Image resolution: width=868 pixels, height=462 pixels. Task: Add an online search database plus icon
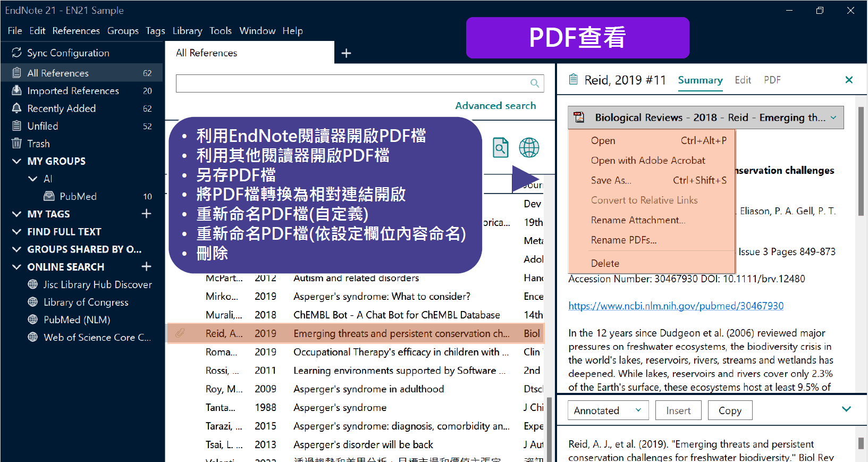coord(147,266)
